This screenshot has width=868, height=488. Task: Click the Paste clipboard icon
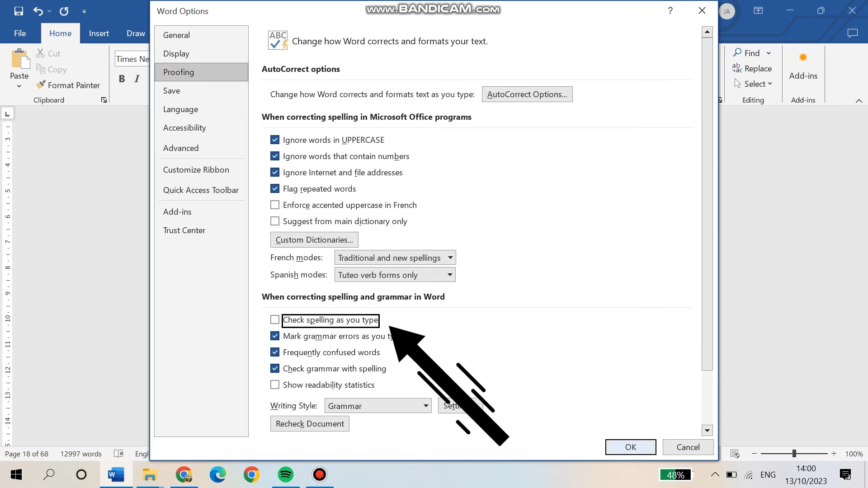tap(19, 59)
